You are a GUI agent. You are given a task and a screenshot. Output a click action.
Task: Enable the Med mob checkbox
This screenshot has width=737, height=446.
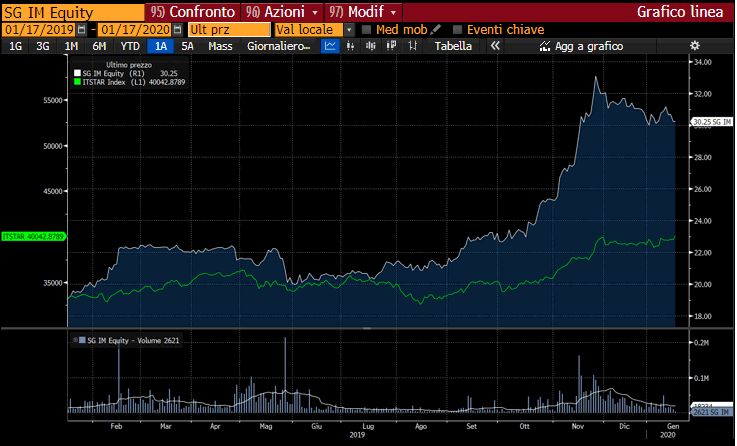[366, 30]
